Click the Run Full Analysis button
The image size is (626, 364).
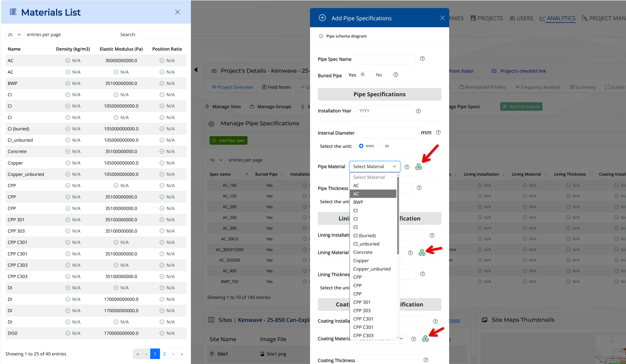tap(521, 107)
